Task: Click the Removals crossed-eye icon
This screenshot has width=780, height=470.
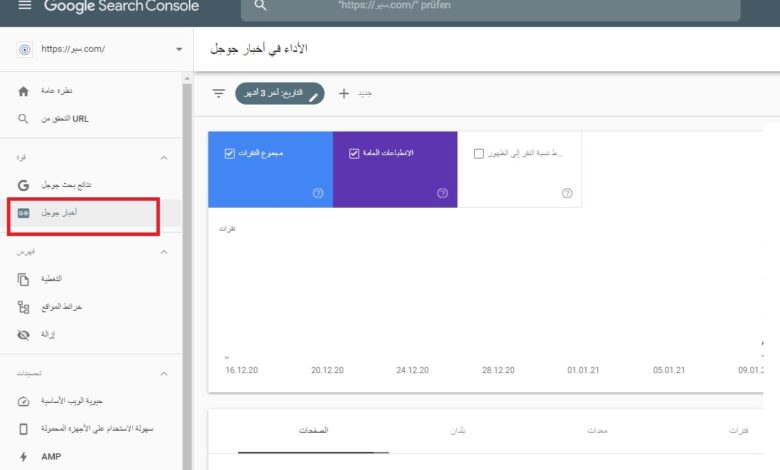Action: point(23,334)
